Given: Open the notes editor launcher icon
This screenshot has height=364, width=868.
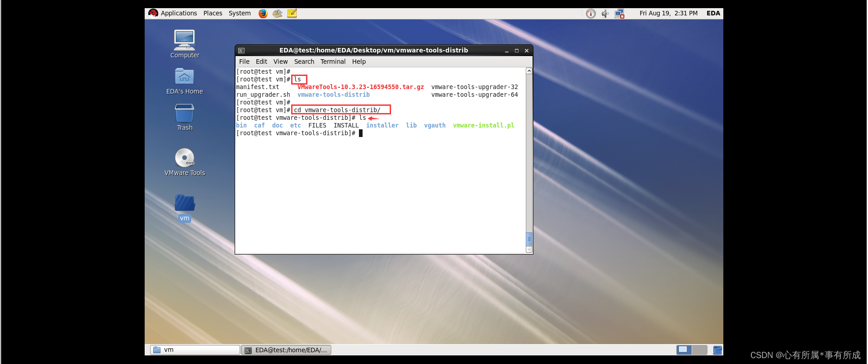Looking at the screenshot, I should click(292, 14).
